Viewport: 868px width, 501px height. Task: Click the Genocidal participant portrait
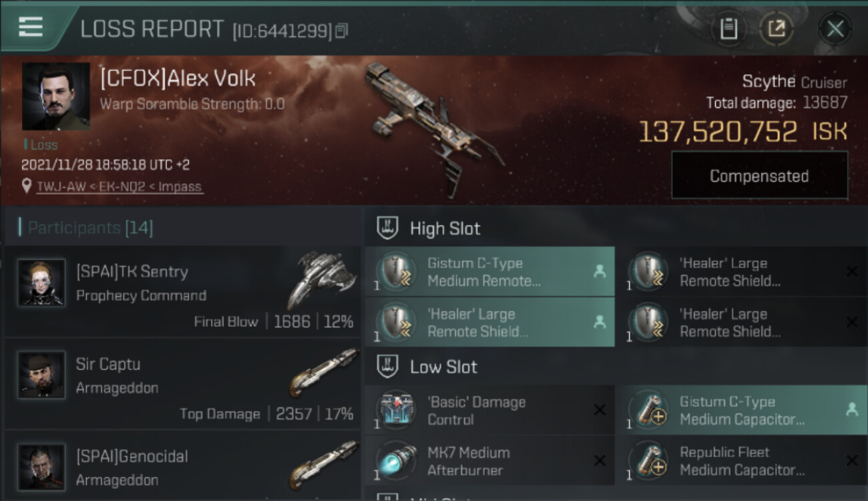(x=41, y=466)
